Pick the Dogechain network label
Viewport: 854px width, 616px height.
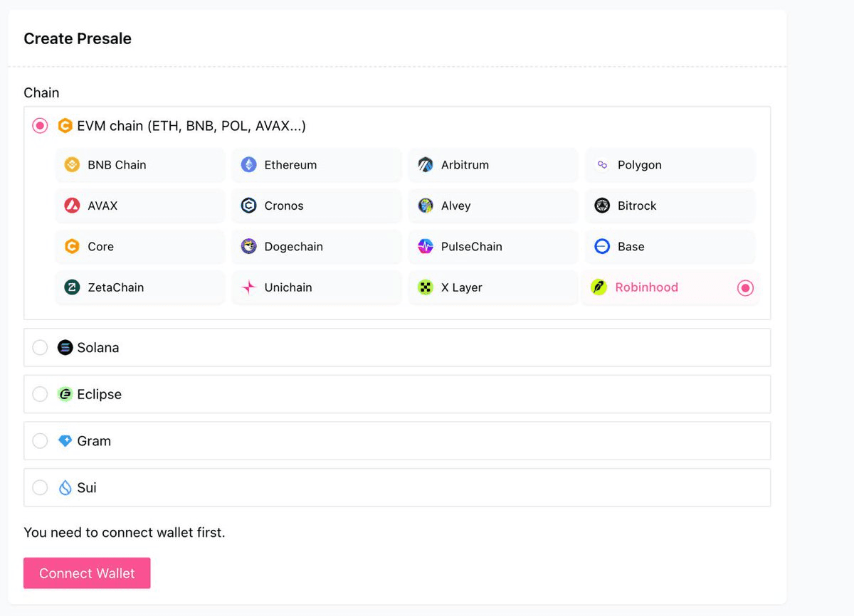coord(293,247)
